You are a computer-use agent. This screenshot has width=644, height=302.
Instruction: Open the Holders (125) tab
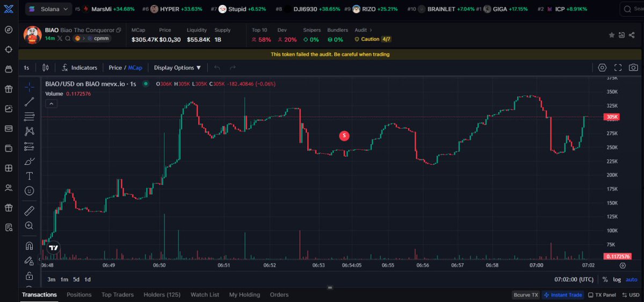(x=162, y=294)
